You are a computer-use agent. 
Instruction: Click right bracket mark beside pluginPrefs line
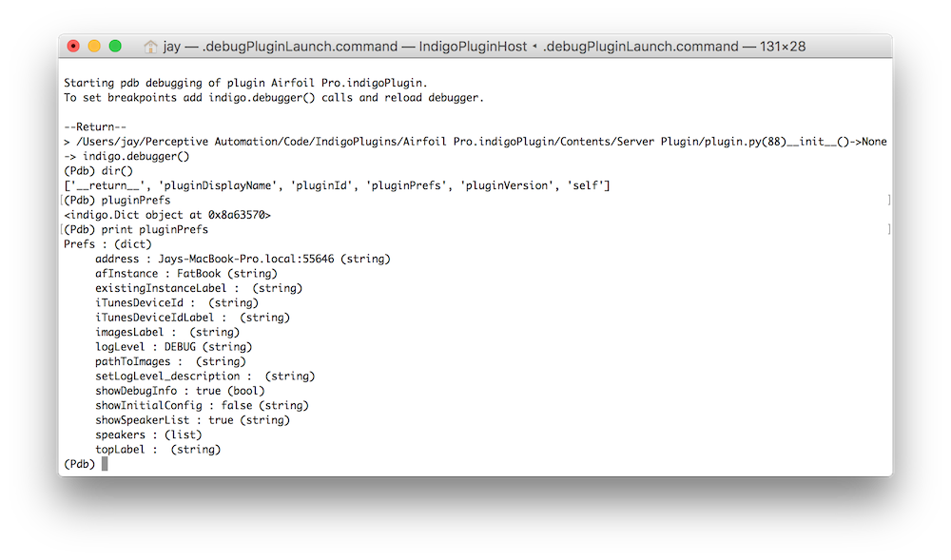click(x=889, y=200)
